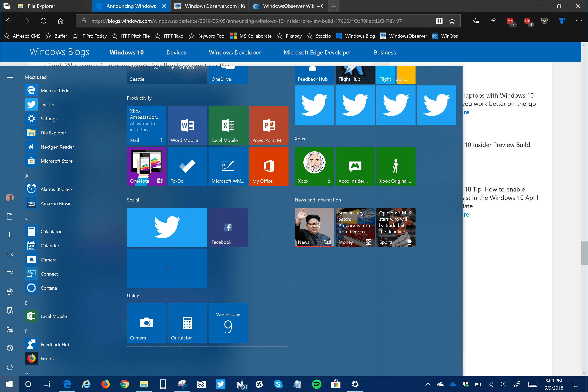Viewport: 588px width, 392px height.
Task: Favorite this page with star icon
Action: click(452, 21)
